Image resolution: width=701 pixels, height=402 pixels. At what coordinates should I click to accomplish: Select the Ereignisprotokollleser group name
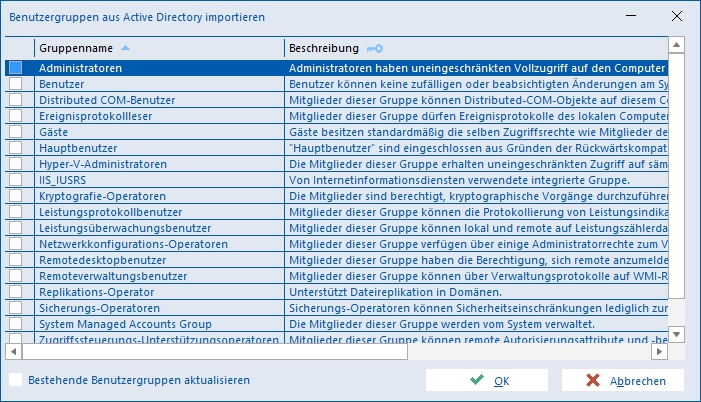pyautogui.click(x=96, y=116)
